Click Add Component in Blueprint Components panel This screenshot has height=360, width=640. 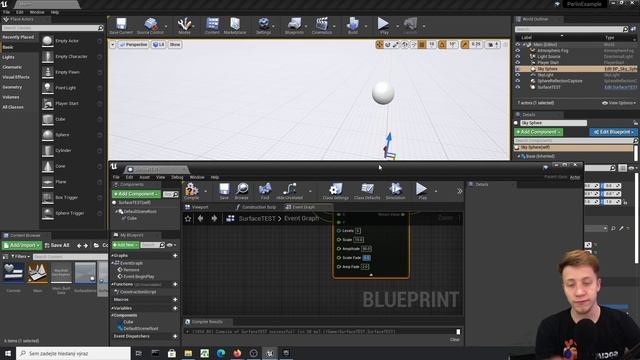[136, 194]
